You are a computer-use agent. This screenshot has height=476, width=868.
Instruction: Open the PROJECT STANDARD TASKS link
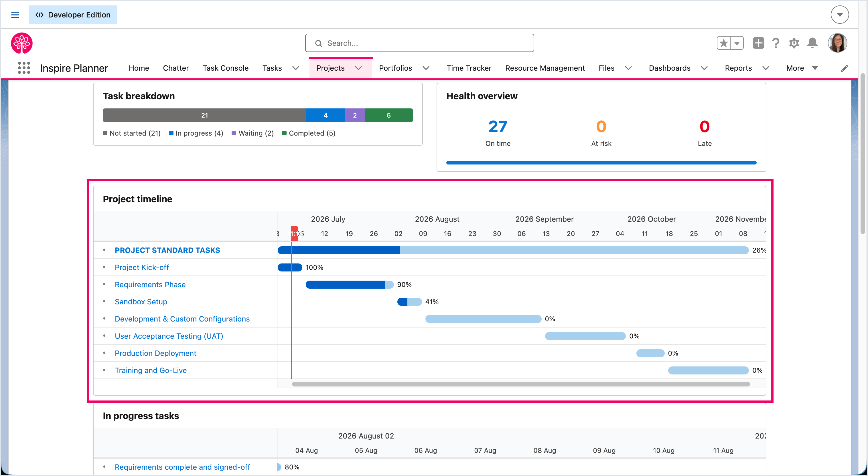[167, 250]
